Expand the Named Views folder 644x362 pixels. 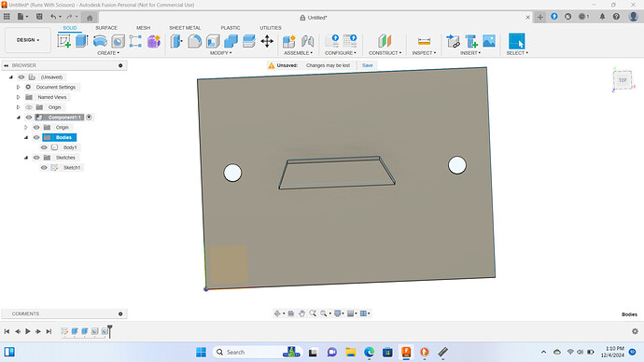[18, 97]
